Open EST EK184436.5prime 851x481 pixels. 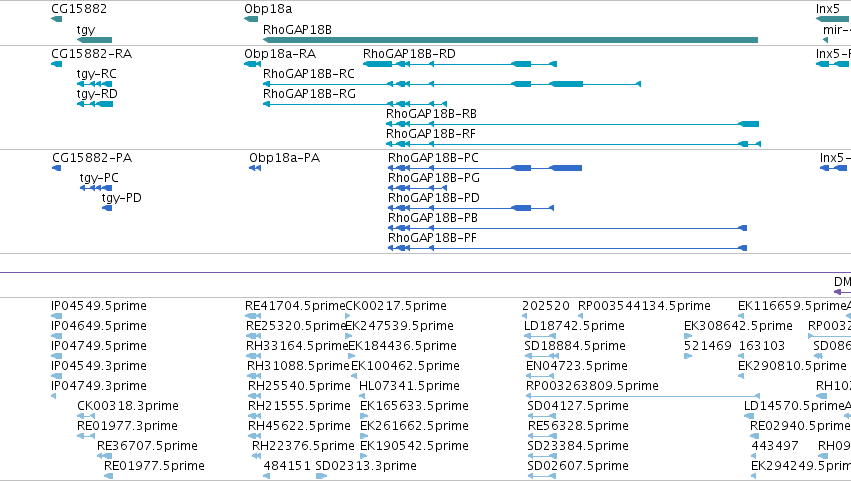click(x=402, y=346)
